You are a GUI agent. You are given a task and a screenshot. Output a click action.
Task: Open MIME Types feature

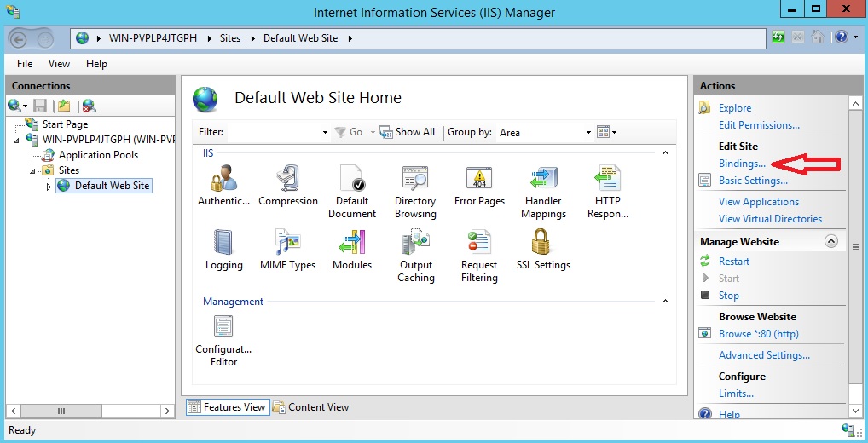[288, 250]
